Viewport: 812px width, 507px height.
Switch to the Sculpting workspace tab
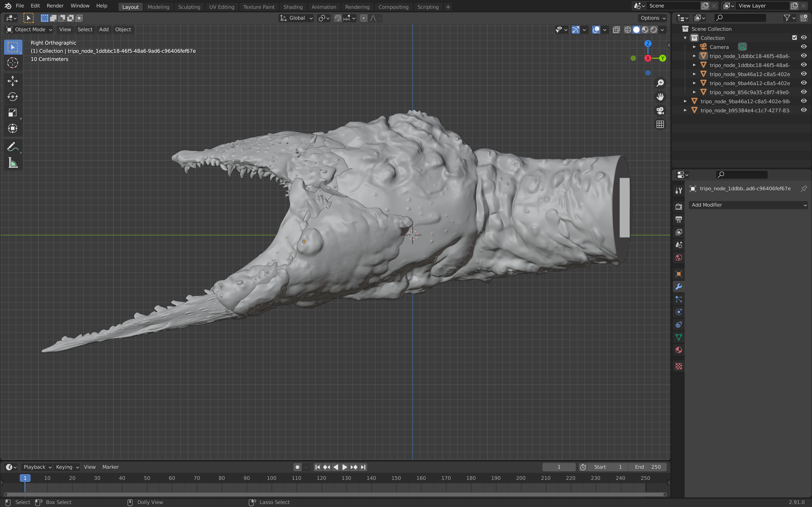tap(189, 7)
